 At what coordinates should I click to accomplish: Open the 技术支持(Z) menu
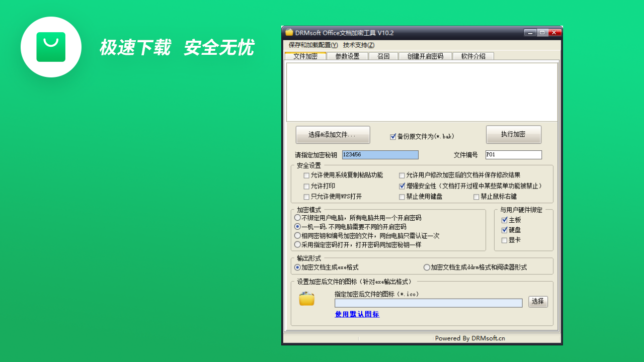(358, 45)
